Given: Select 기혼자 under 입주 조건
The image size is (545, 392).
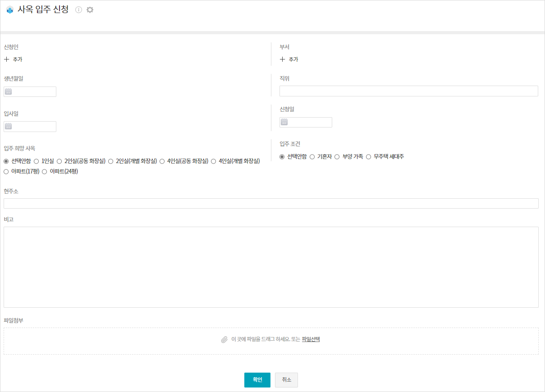Looking at the screenshot, I should pos(312,157).
